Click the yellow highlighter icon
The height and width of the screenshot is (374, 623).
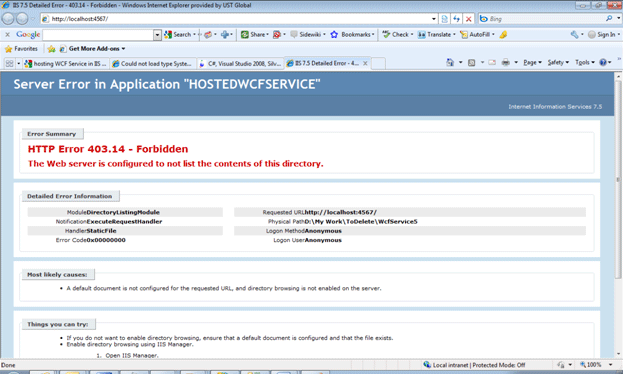(503, 35)
